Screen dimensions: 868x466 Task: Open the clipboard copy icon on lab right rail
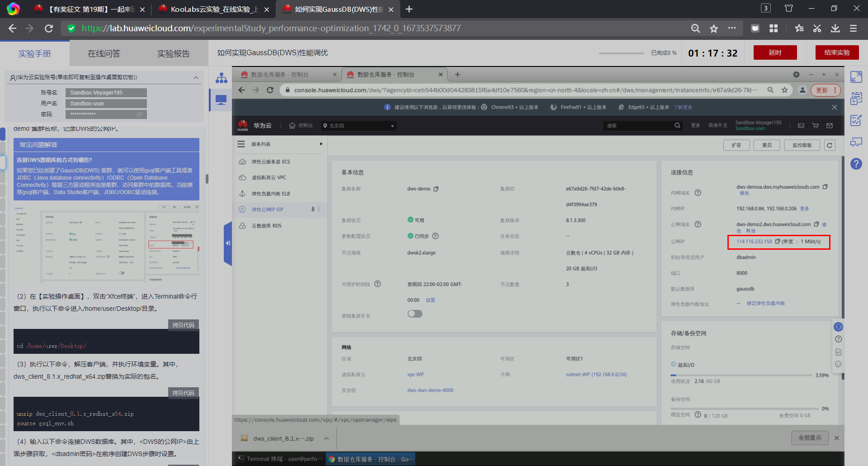pos(856,98)
